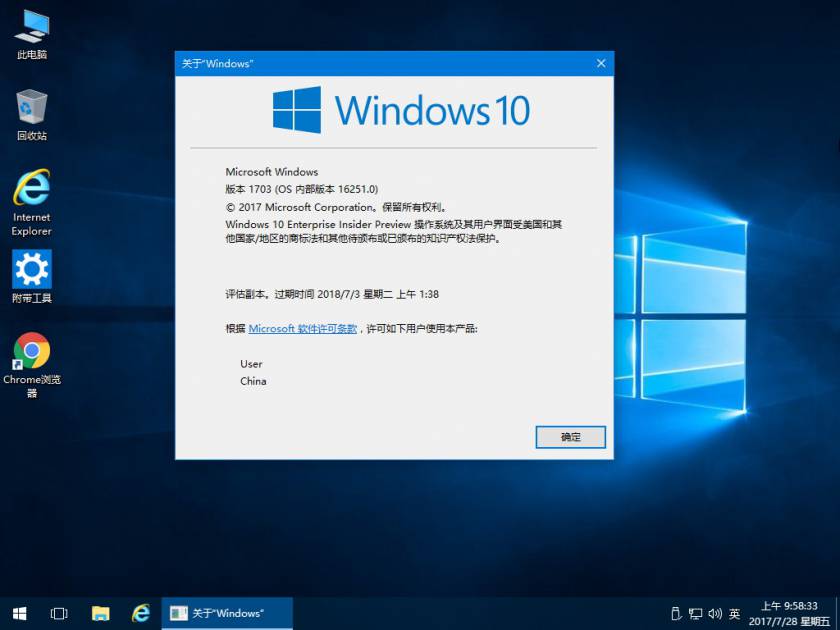The height and width of the screenshot is (630, 840).
Task: Select the 附带工具 desktop icon
Action: [x=32, y=276]
